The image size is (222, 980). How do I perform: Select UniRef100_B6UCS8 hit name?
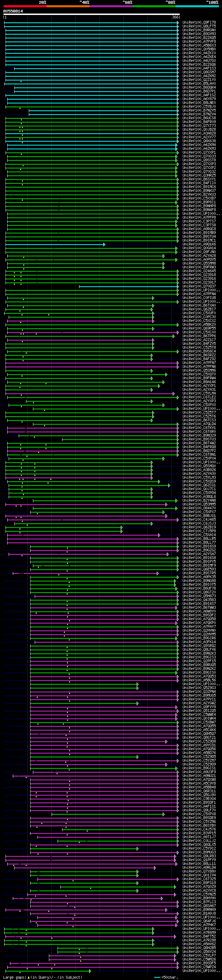click(x=199, y=118)
